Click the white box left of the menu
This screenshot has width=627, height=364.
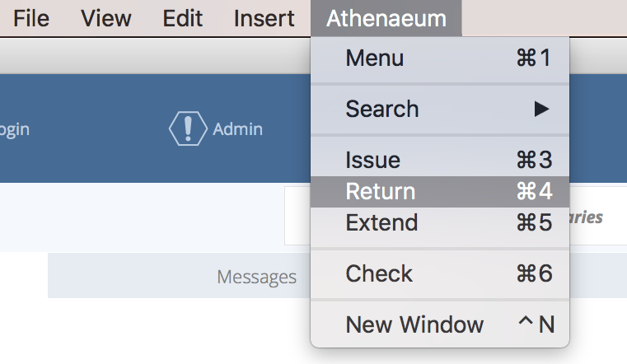pyautogui.click(x=297, y=216)
